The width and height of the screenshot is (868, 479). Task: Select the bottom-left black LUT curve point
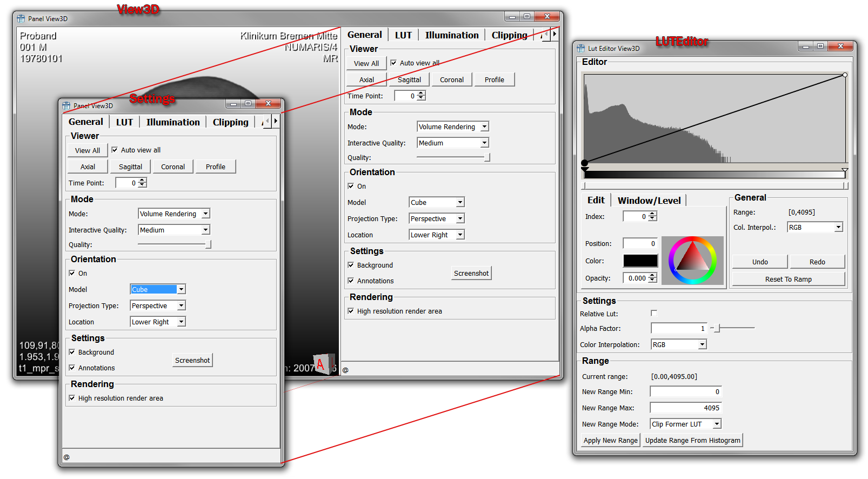584,163
